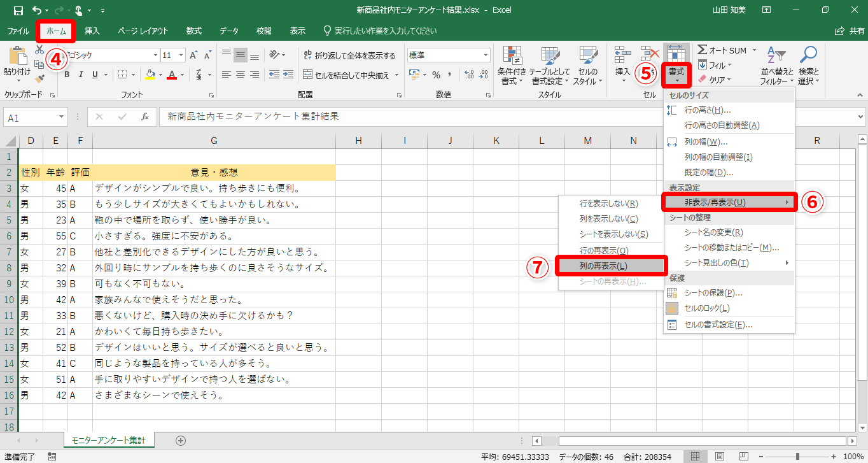Open Find and Select (検索と選択)
This screenshot has width=868, height=463.
808,66
